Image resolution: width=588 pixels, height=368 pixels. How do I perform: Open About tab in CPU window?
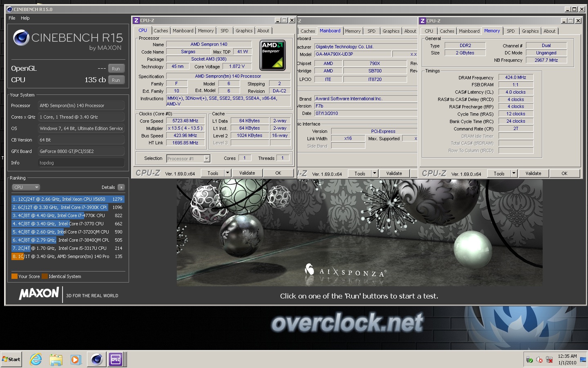263,31
